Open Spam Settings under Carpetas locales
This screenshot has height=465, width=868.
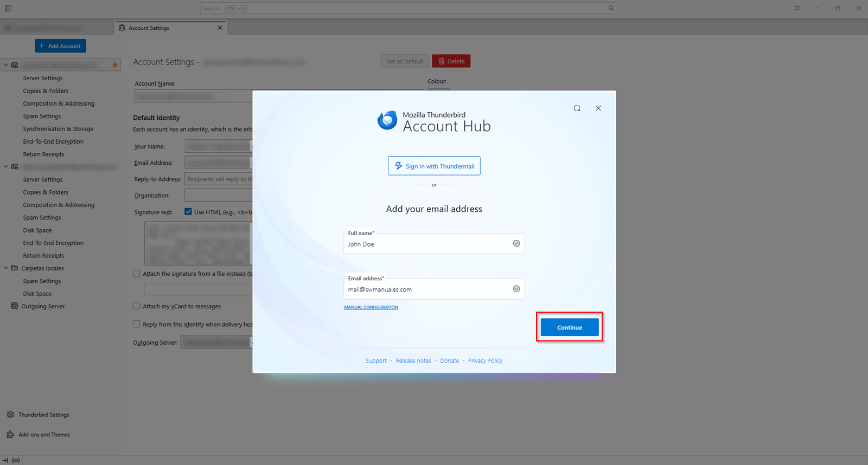42,281
